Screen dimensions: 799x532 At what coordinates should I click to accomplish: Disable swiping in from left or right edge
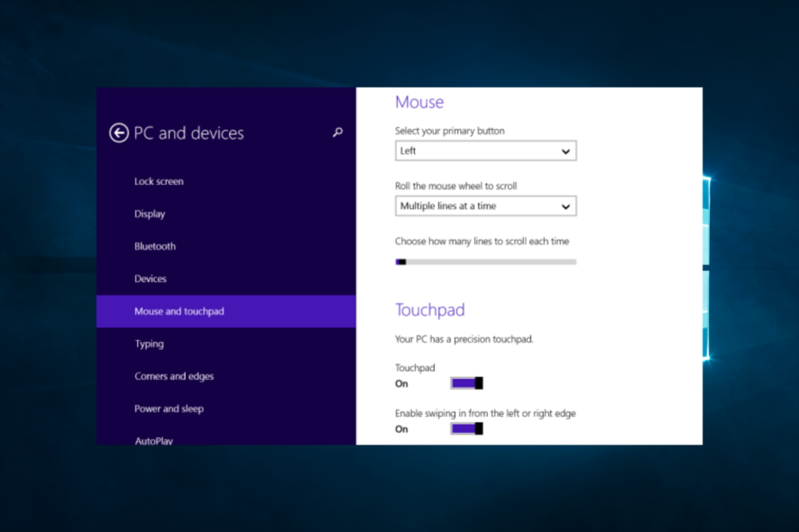(x=467, y=428)
